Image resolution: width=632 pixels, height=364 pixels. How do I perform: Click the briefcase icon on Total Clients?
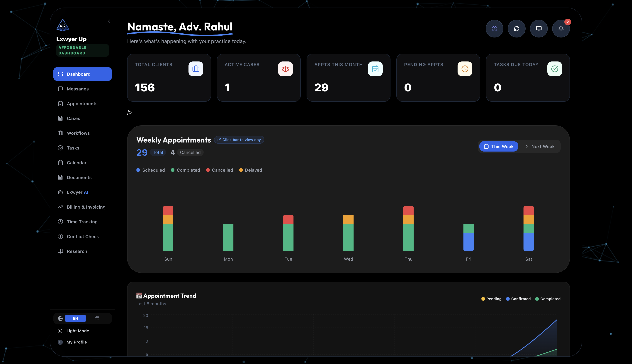pyautogui.click(x=196, y=69)
